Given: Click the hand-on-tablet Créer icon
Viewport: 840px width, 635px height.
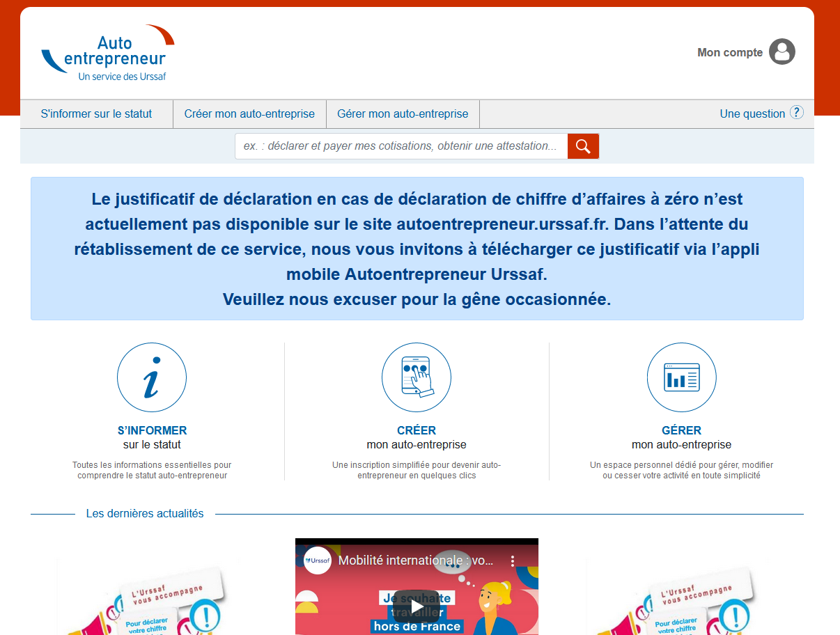Looking at the screenshot, I should click(x=417, y=377).
